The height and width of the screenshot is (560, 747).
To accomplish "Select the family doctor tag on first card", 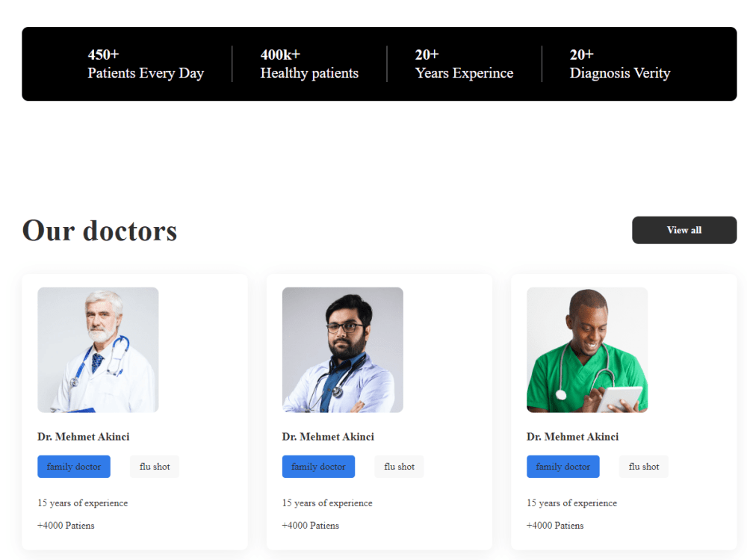I will 74,466.
